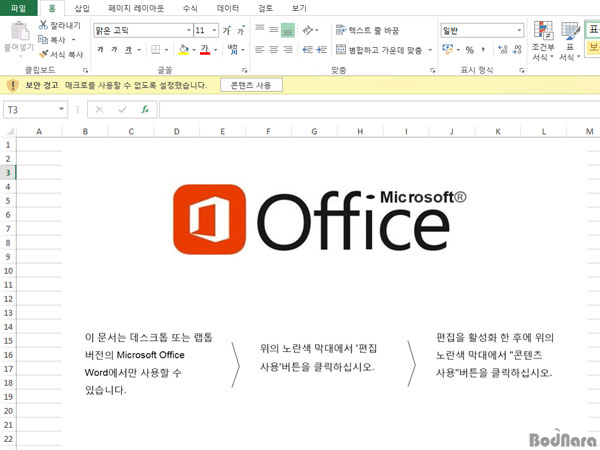This screenshot has width=600, height=450.
Task: Open the Number format (표시 형식) dialog launcher
Action: (x=522, y=70)
